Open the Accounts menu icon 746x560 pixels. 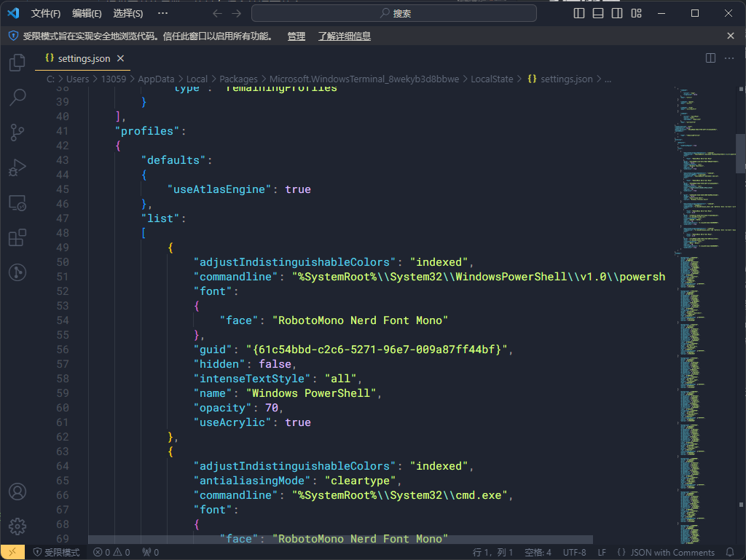pos(17,492)
